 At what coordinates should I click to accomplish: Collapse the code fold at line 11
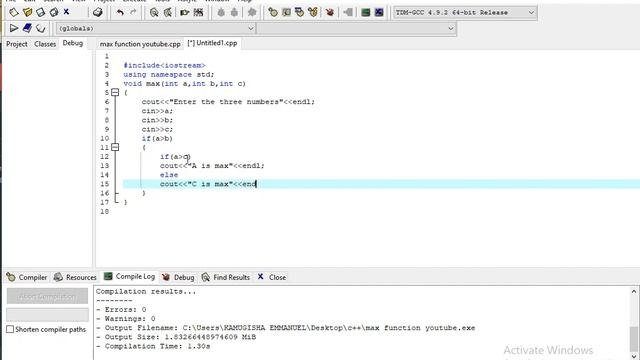pyautogui.click(x=115, y=147)
